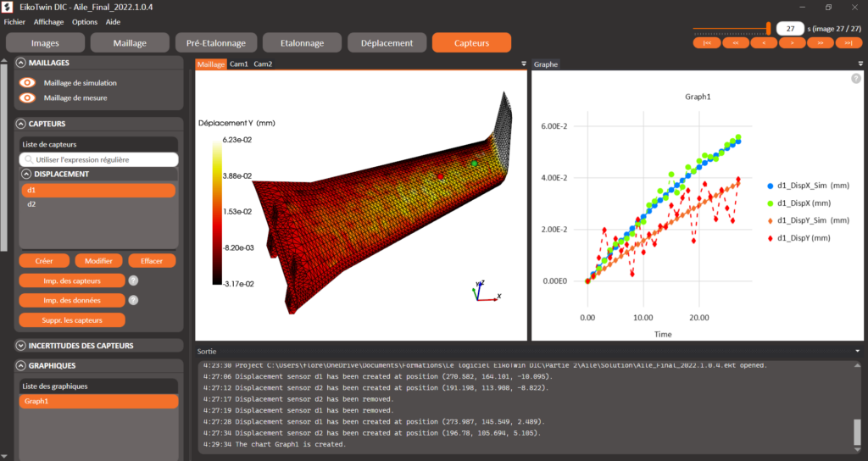
Task: Jump to the first image playback button
Action: click(x=707, y=42)
